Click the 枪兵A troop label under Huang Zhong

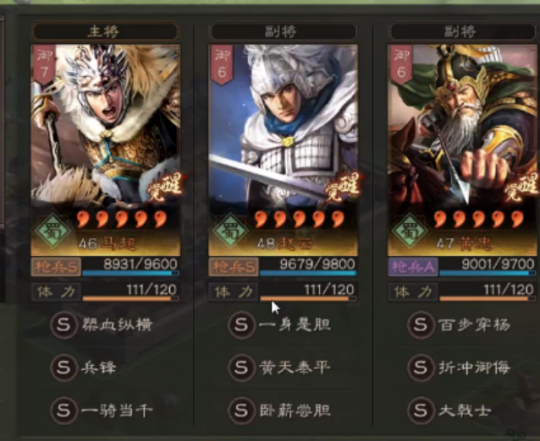[x=413, y=267]
